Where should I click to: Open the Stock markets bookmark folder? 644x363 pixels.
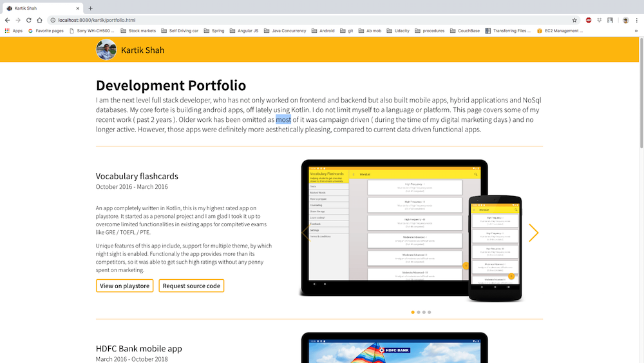click(138, 30)
